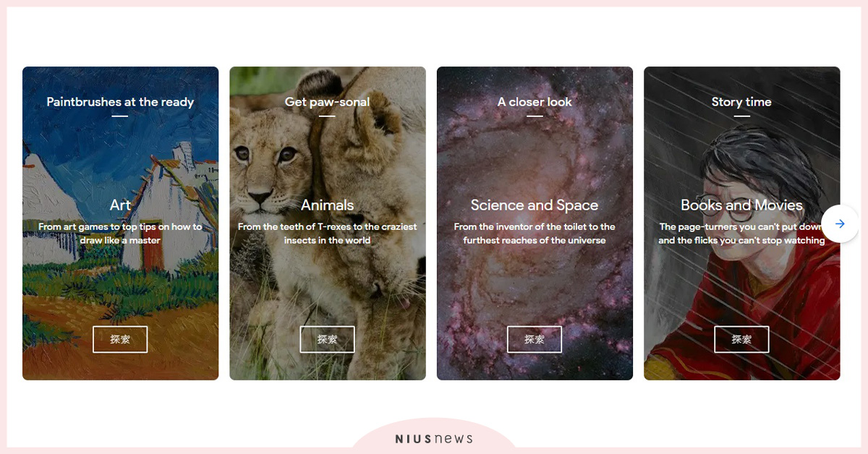Image resolution: width=868 pixels, height=454 pixels.
Task: Open the Art card title
Action: [120, 205]
